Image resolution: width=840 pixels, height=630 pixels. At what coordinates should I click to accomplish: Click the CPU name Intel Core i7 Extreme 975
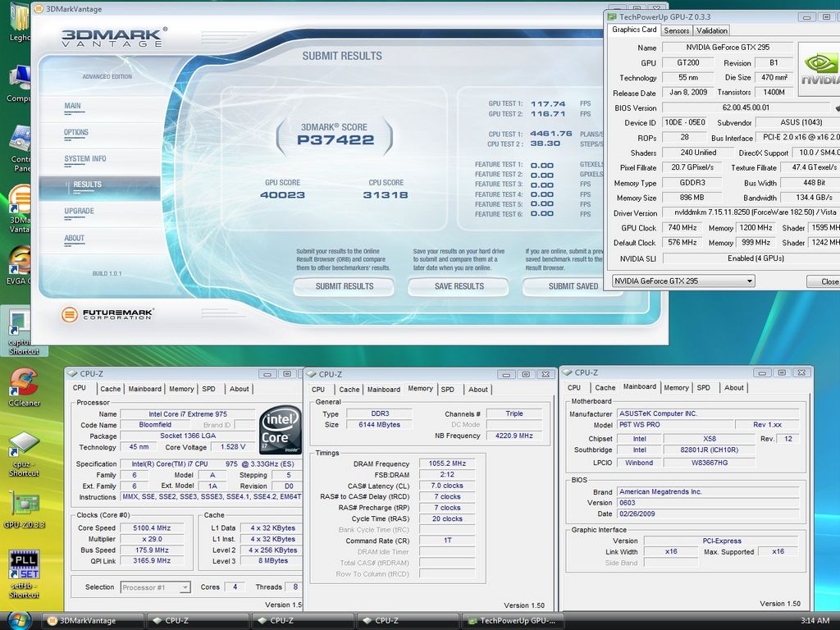(188, 414)
